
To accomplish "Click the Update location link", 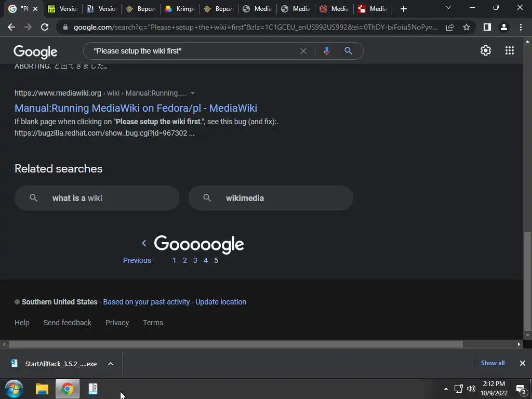I will point(221,302).
